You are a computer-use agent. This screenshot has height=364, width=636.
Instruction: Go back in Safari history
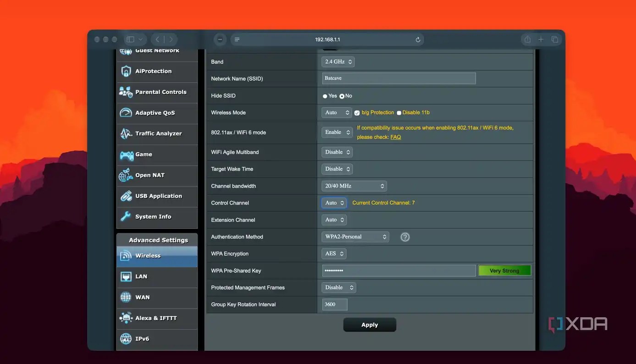coord(157,39)
